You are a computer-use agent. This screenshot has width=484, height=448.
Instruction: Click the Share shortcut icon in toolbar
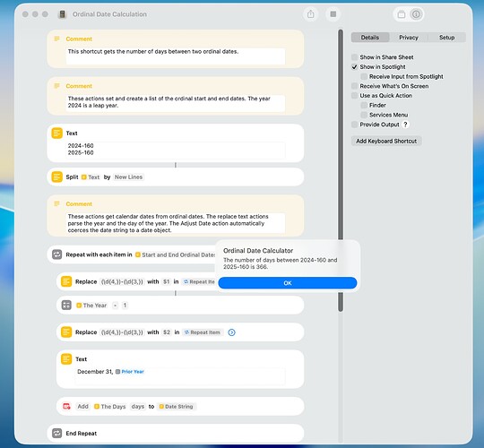[x=310, y=14]
